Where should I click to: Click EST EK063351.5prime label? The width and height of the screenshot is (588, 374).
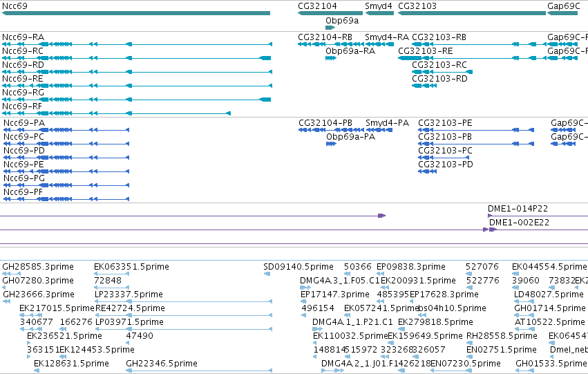click(131, 267)
